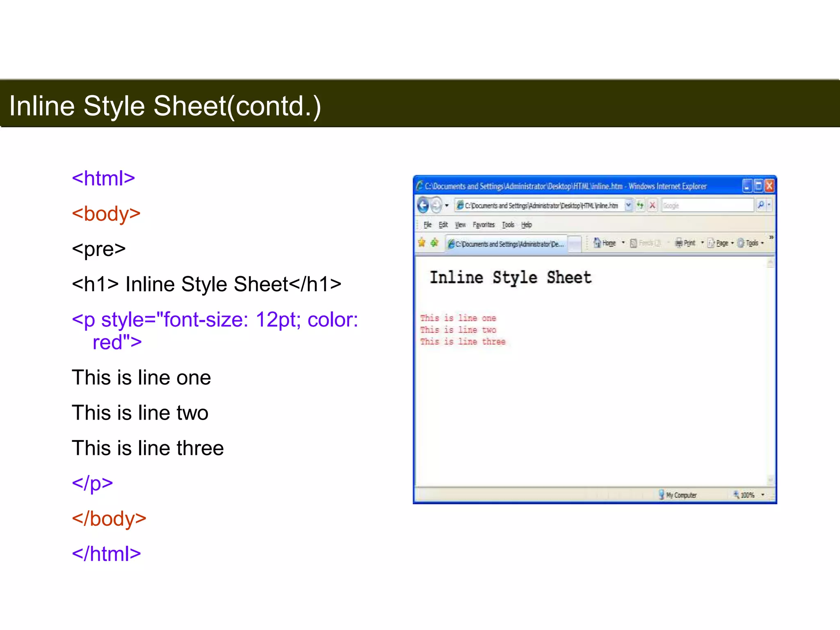Click the Add to Favorites green plus icon
Image resolution: width=840 pixels, height=630 pixels.
(435, 243)
